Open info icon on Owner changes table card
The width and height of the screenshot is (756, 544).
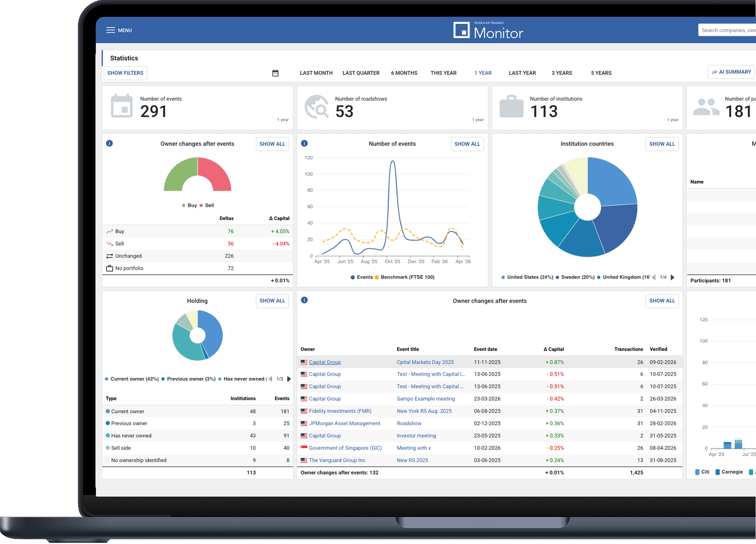pyautogui.click(x=304, y=300)
